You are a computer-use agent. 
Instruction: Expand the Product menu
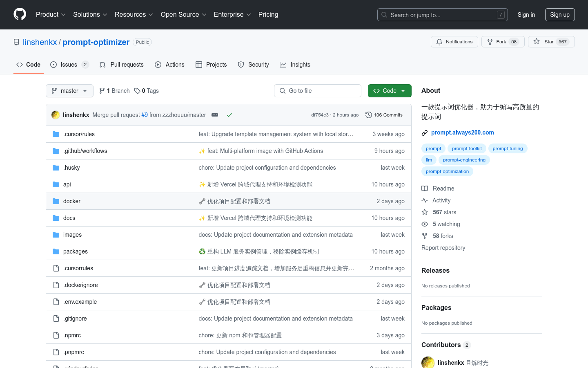[51, 15]
